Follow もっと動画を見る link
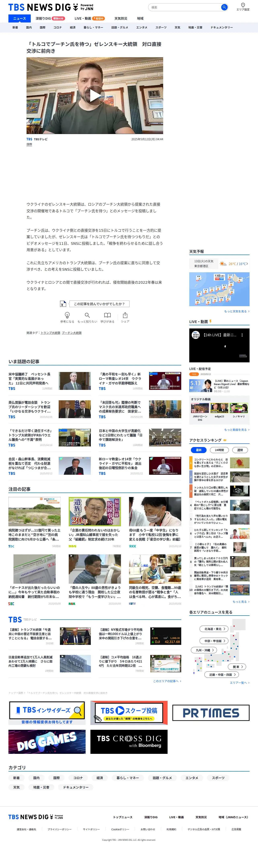The width and height of the screenshot is (258, 868). tap(237, 430)
